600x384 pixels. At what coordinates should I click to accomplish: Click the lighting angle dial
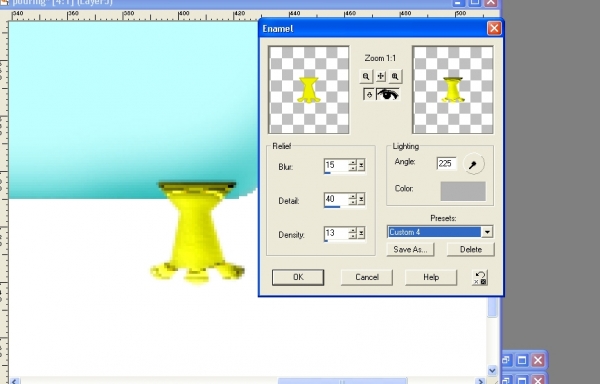pos(474,164)
